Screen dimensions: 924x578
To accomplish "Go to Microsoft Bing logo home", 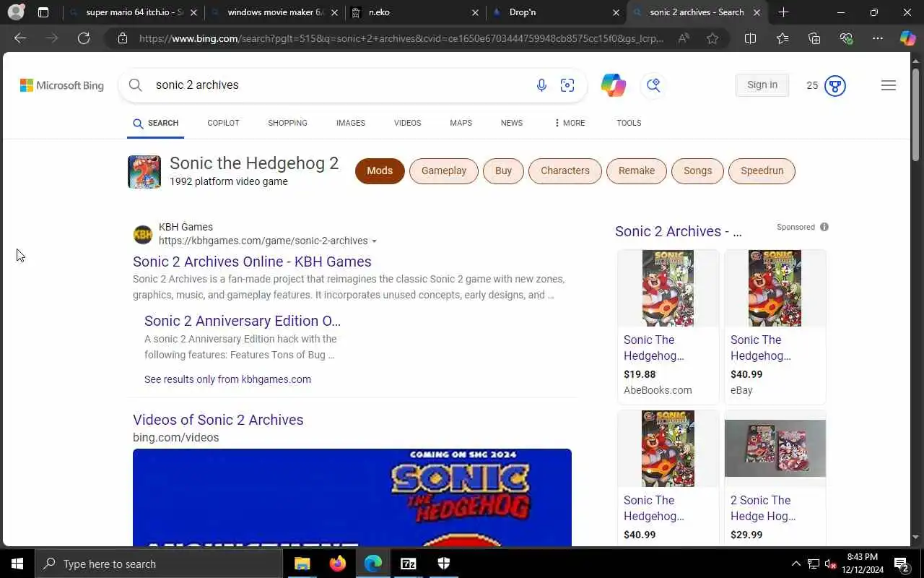I will point(62,85).
